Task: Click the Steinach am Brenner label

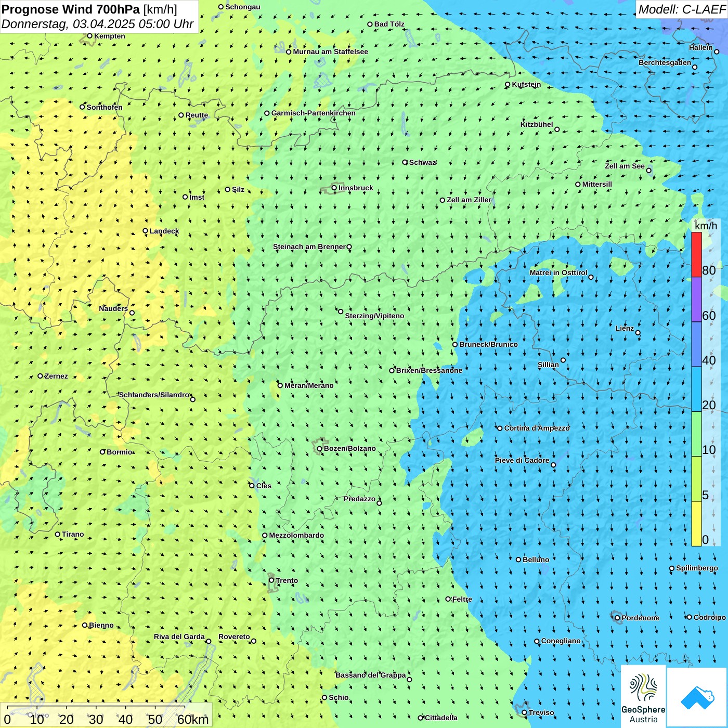Action: point(309,246)
